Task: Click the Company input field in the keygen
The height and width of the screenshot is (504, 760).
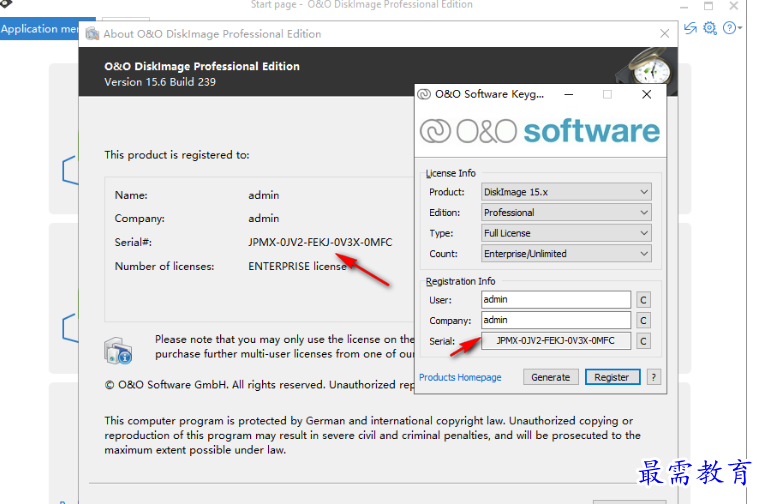Action: click(x=555, y=320)
